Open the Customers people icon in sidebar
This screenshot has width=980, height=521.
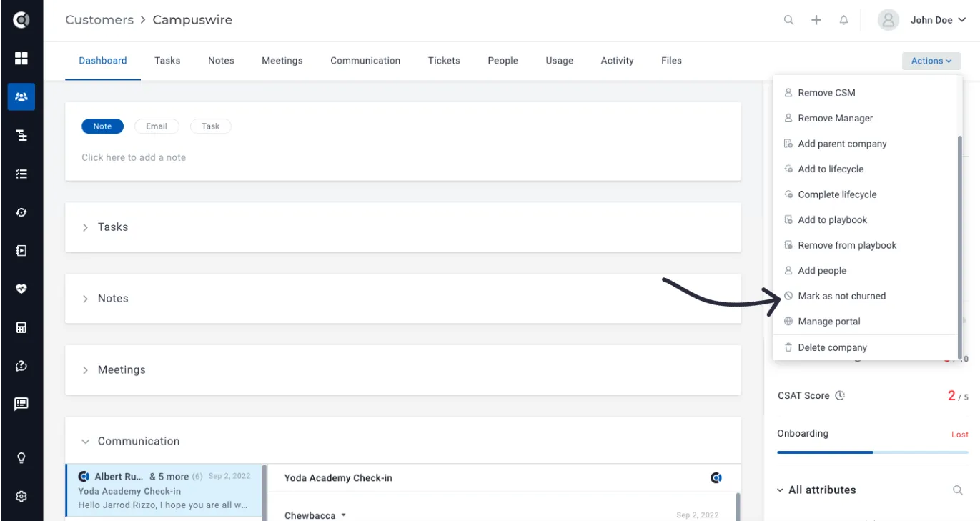(21, 96)
